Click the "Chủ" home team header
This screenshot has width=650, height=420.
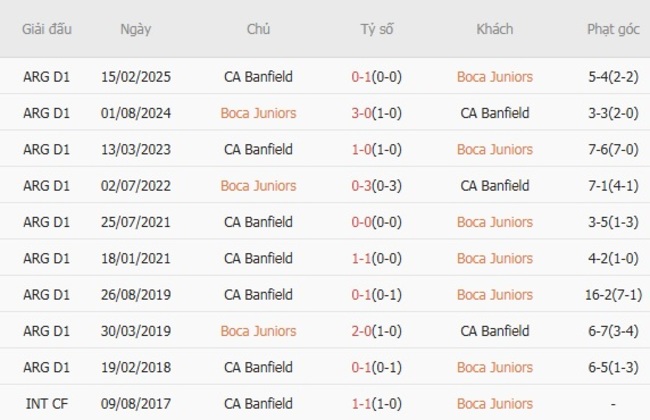258,29
